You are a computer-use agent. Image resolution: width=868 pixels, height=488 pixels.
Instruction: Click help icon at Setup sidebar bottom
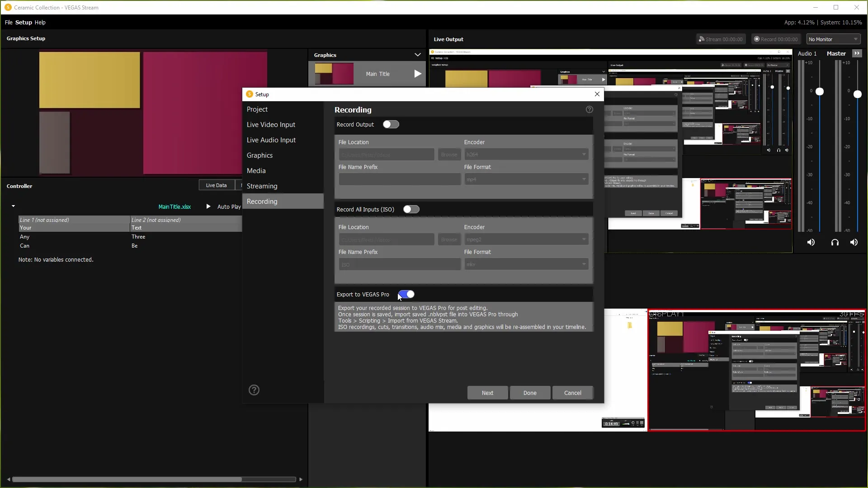(x=254, y=390)
